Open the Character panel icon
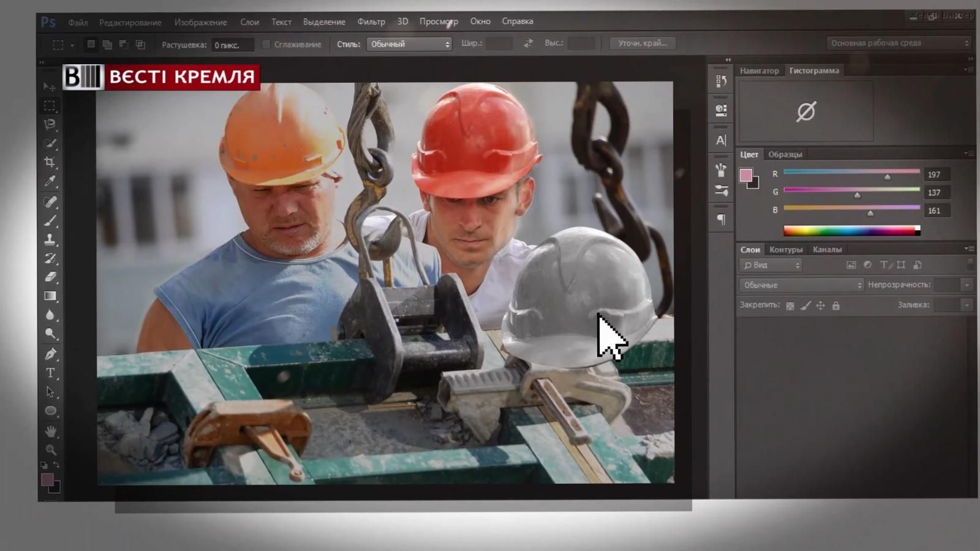This screenshot has width=980, height=551. [x=721, y=140]
